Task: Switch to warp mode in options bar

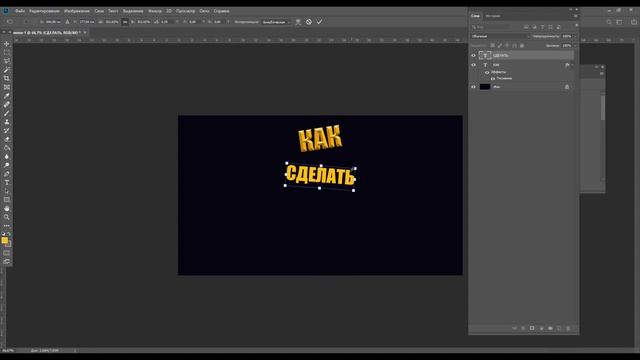Action: pos(298,22)
